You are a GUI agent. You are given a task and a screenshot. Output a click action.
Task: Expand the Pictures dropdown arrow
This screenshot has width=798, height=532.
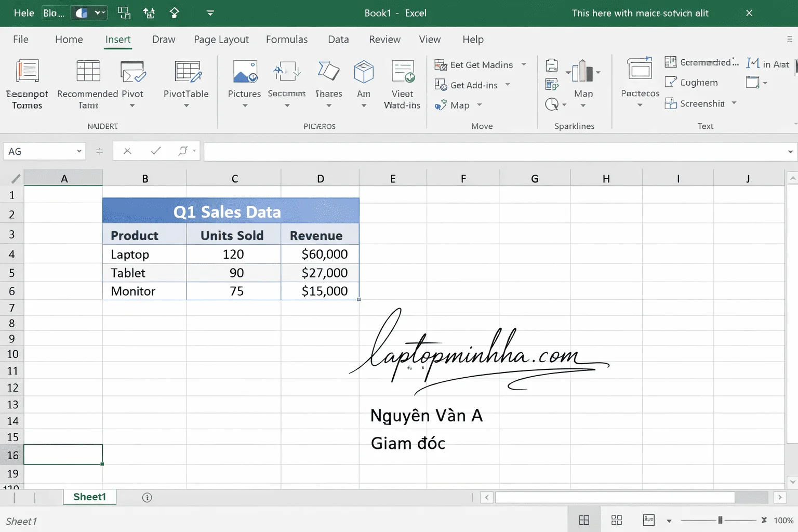tap(244, 104)
